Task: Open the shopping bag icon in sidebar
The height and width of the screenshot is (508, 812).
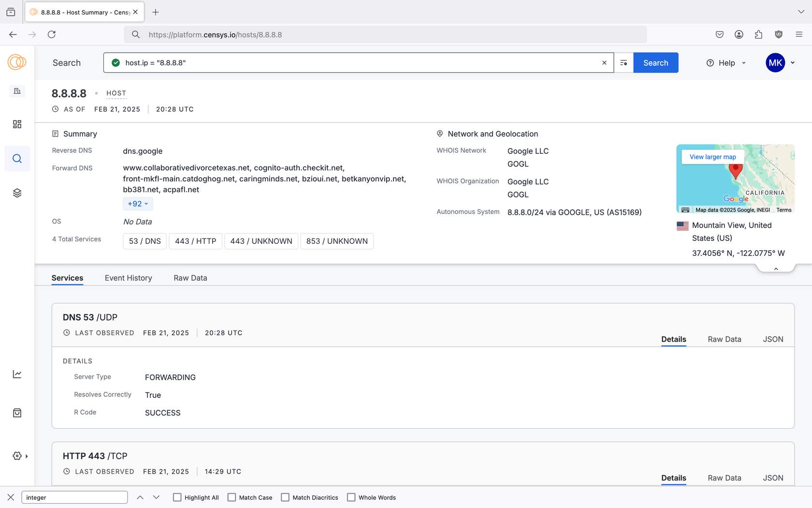Action: coord(17,413)
